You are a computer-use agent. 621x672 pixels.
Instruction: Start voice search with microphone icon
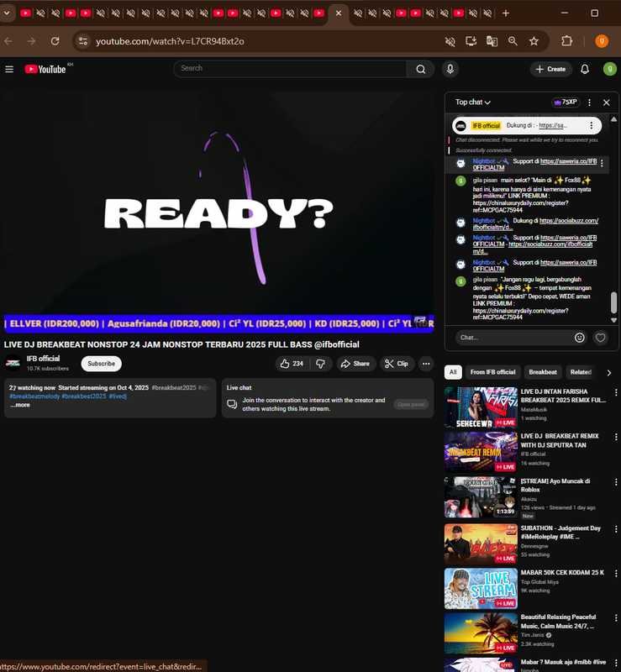(x=450, y=69)
